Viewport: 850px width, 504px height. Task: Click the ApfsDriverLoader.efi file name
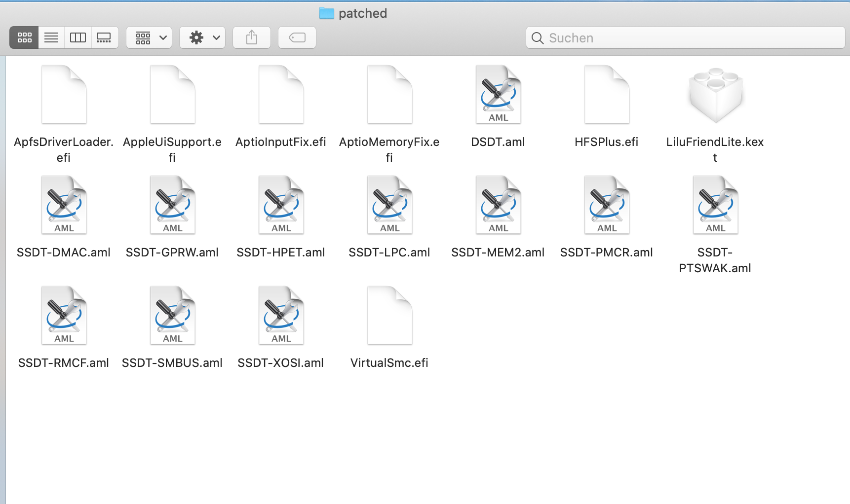pos(64,150)
